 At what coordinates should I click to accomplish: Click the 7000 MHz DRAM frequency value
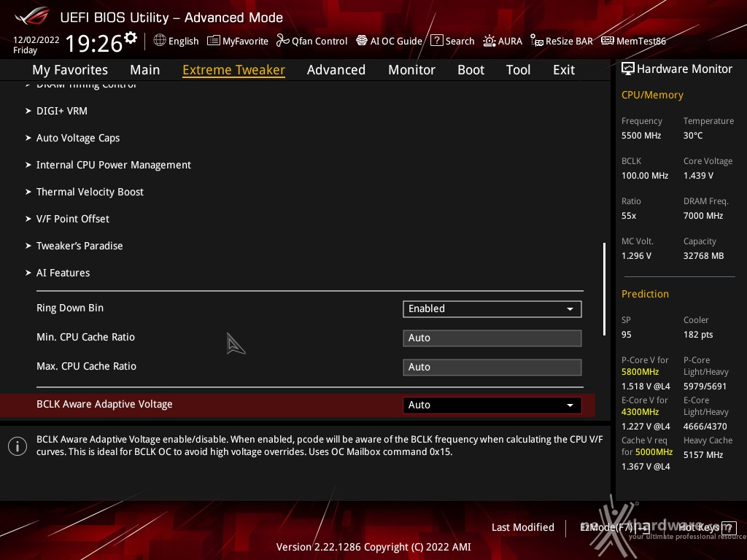703,216
